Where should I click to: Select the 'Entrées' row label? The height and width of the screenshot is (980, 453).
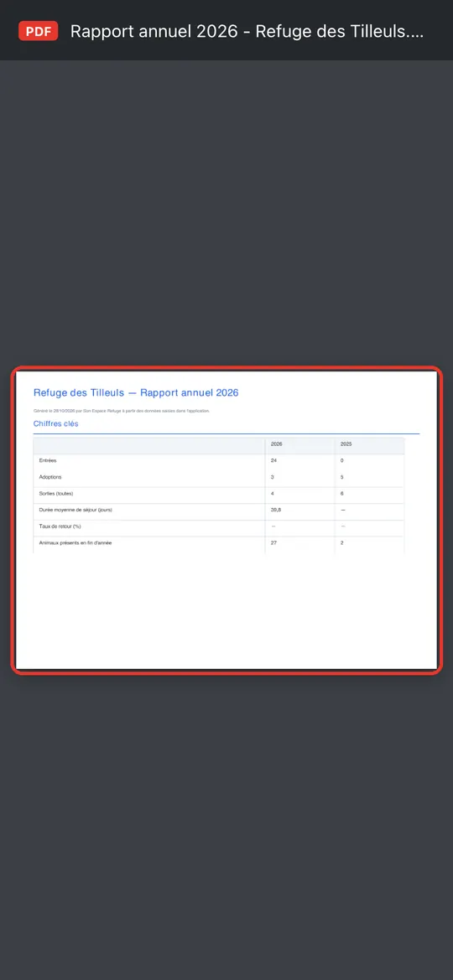(x=48, y=460)
